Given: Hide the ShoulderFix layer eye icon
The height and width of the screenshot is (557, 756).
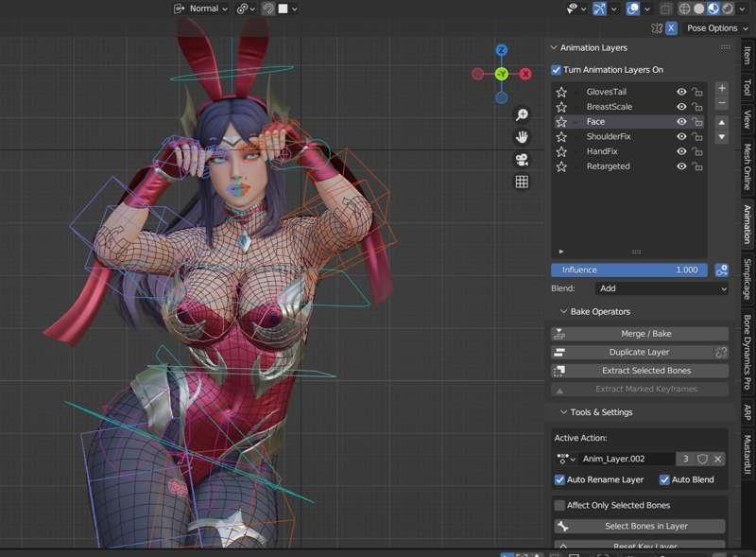Looking at the screenshot, I should [x=681, y=136].
